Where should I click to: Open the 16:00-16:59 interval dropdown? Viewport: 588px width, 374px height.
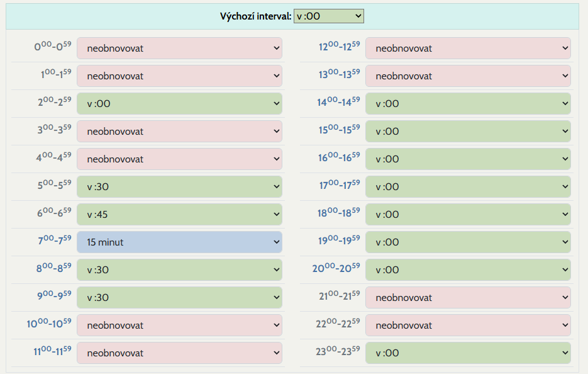point(468,159)
